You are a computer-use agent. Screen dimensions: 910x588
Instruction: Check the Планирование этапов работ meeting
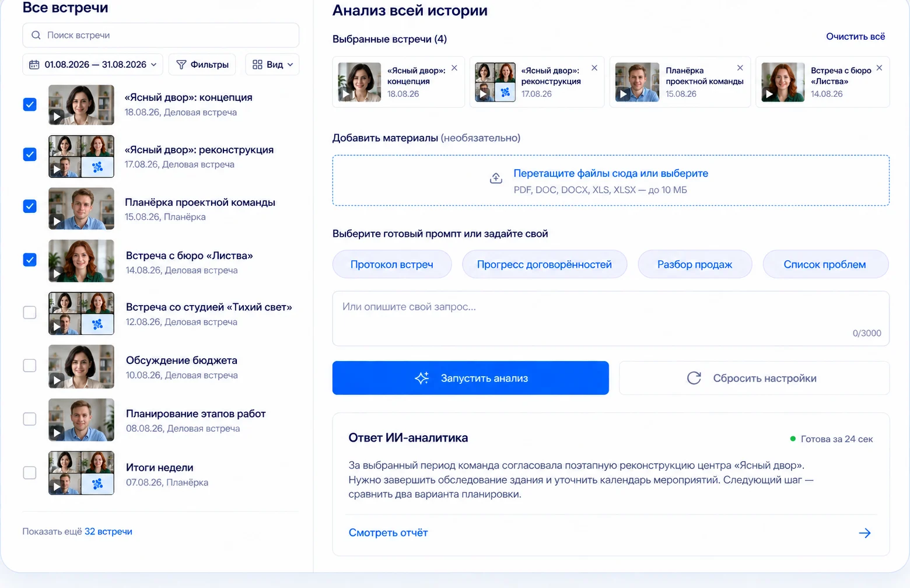click(30, 419)
